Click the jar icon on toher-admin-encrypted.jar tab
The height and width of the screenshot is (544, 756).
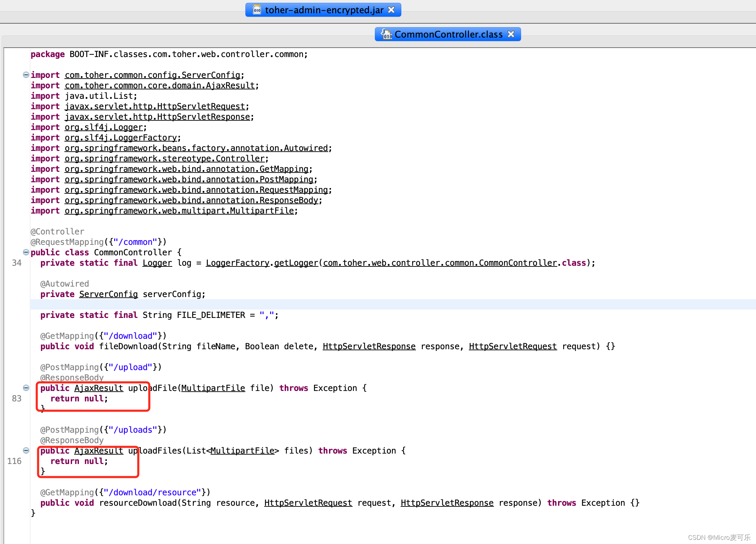click(257, 10)
